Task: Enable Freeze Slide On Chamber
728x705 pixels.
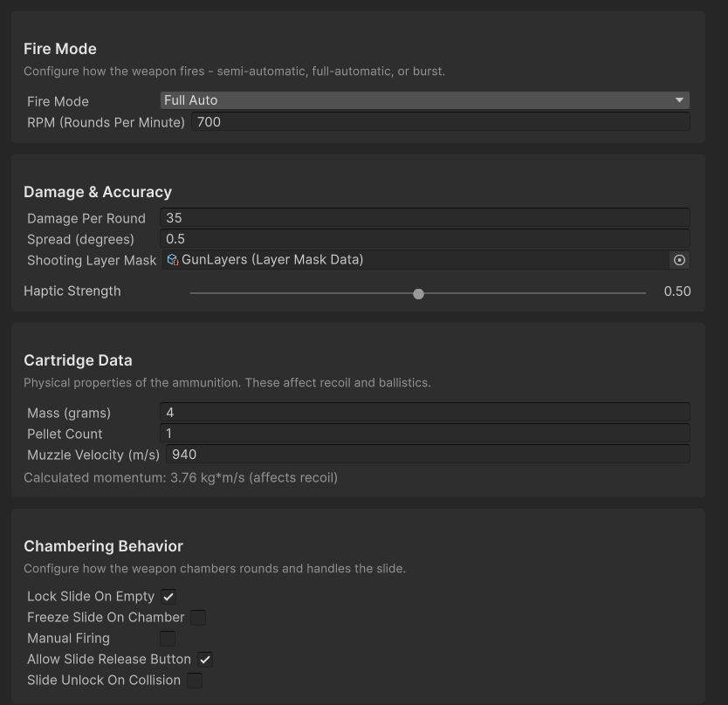Action: pyautogui.click(x=198, y=618)
